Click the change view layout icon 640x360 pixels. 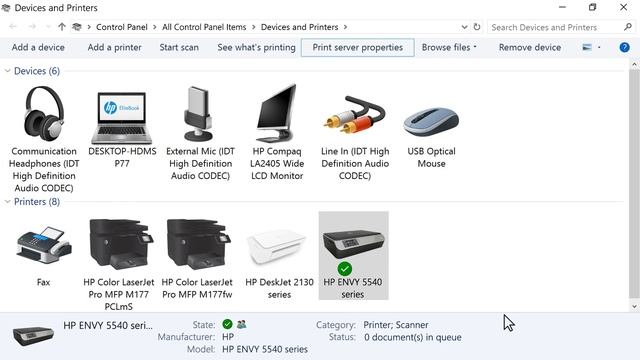(587, 47)
